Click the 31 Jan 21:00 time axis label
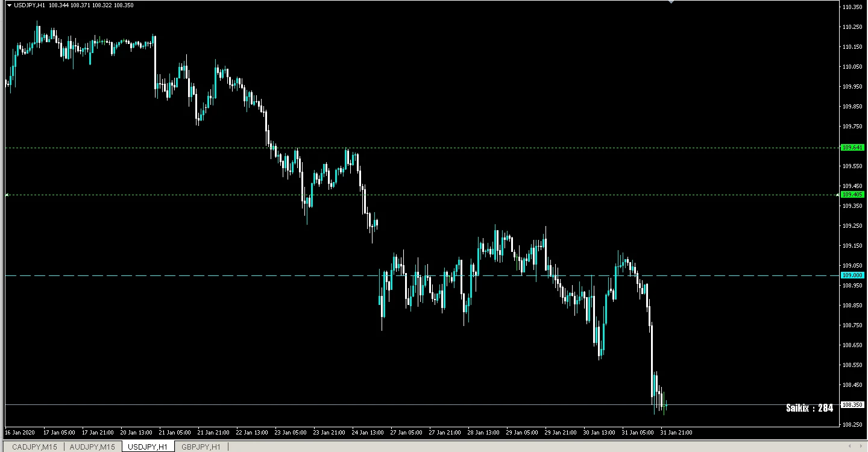Viewport: 868px width, 452px height. tap(676, 432)
